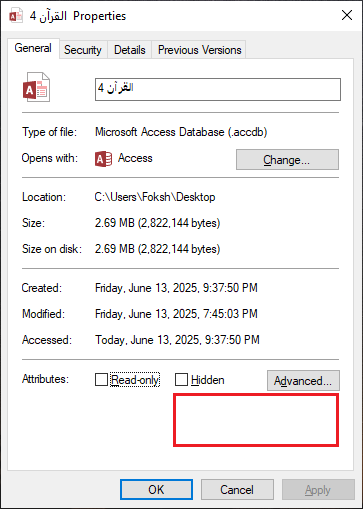Click the Access app icon beside Opens with
Image resolution: width=363 pixels, height=509 pixels.
pos(103,159)
